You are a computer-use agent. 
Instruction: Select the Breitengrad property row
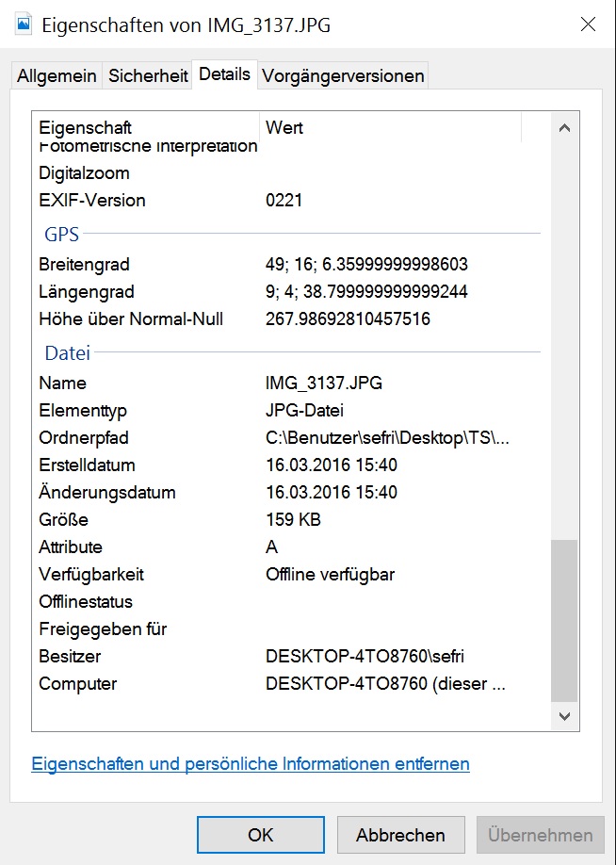tap(85, 265)
